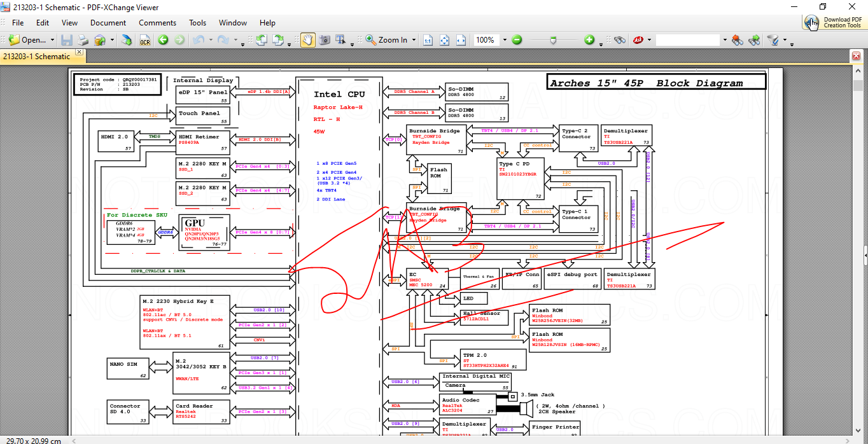Select the 213203-1 Schematic document tab
868x444 pixels.
37,56
